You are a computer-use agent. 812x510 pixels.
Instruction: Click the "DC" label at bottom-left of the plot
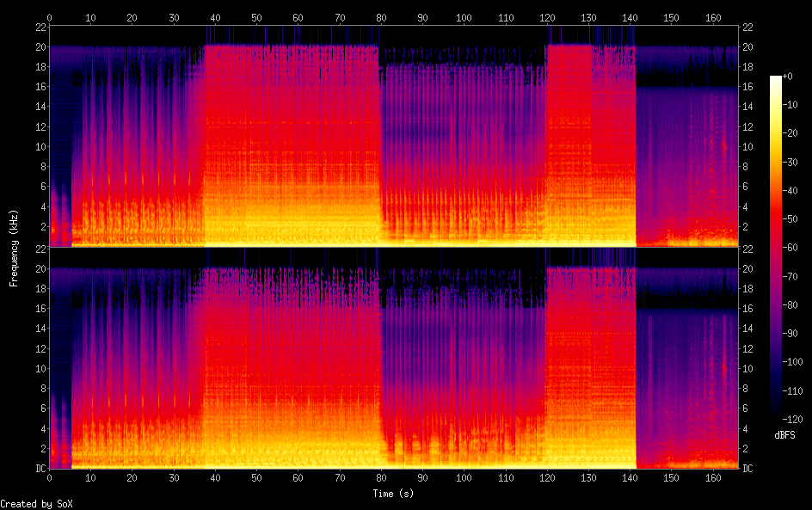click(40, 468)
